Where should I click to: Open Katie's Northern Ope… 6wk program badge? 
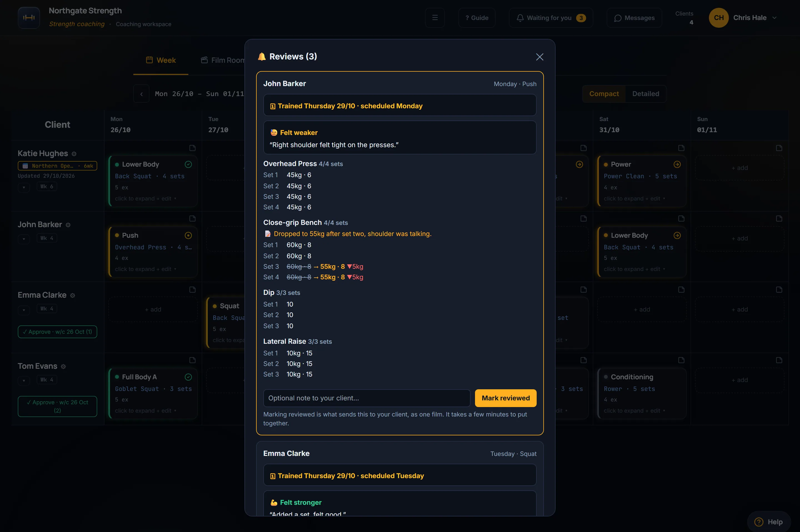(x=57, y=165)
